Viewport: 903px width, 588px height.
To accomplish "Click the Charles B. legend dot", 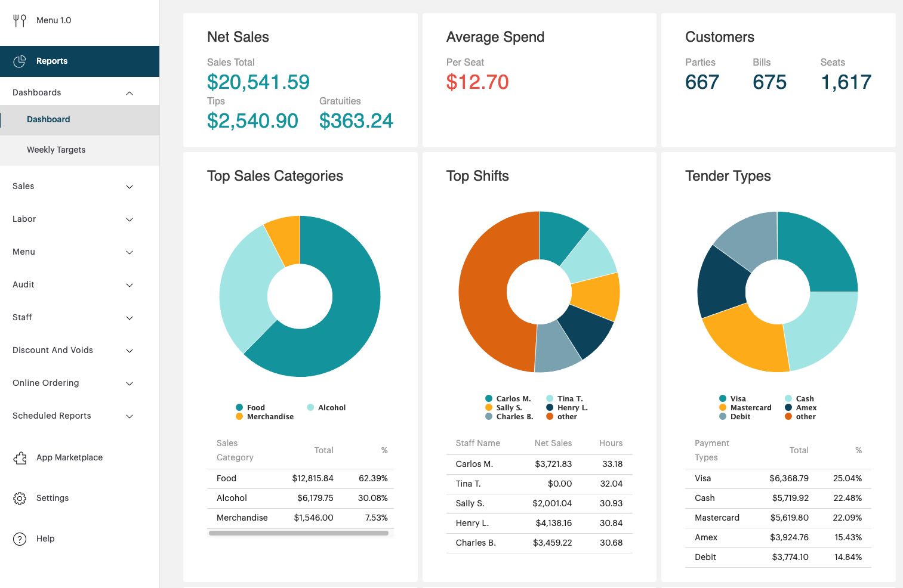I will coord(489,416).
